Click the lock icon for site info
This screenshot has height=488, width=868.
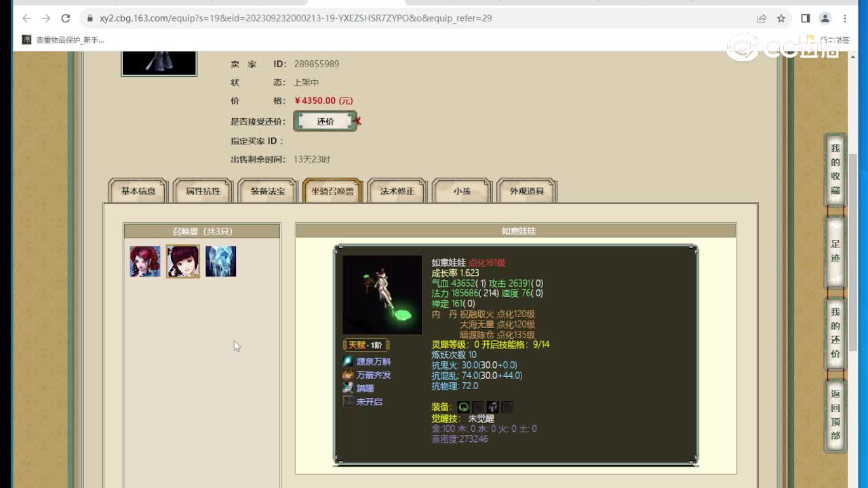[x=90, y=18]
